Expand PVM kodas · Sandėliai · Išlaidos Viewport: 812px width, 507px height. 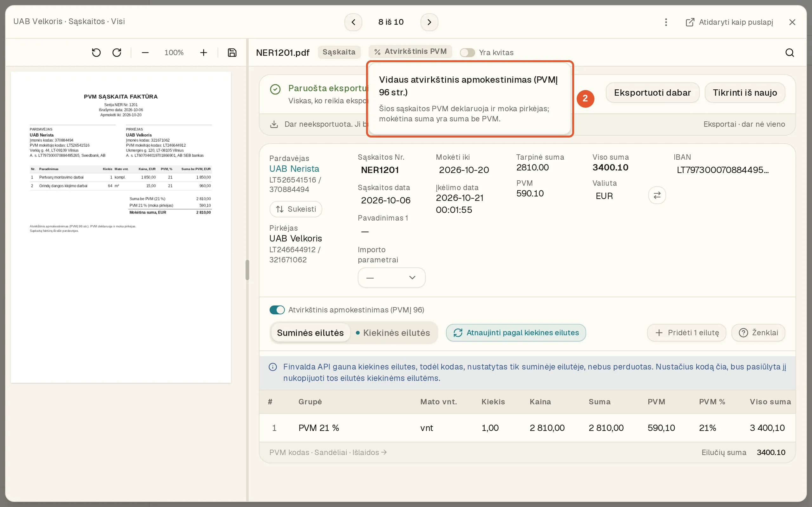[328, 452]
